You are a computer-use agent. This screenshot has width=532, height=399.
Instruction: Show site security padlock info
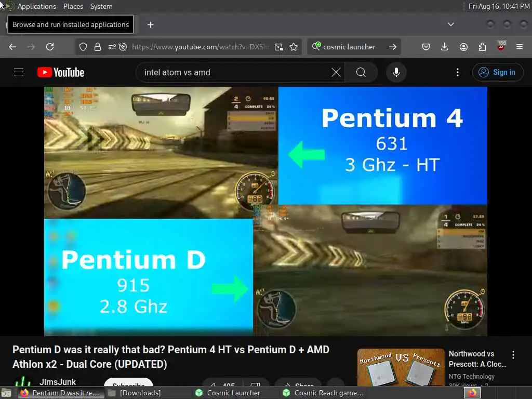click(x=98, y=47)
